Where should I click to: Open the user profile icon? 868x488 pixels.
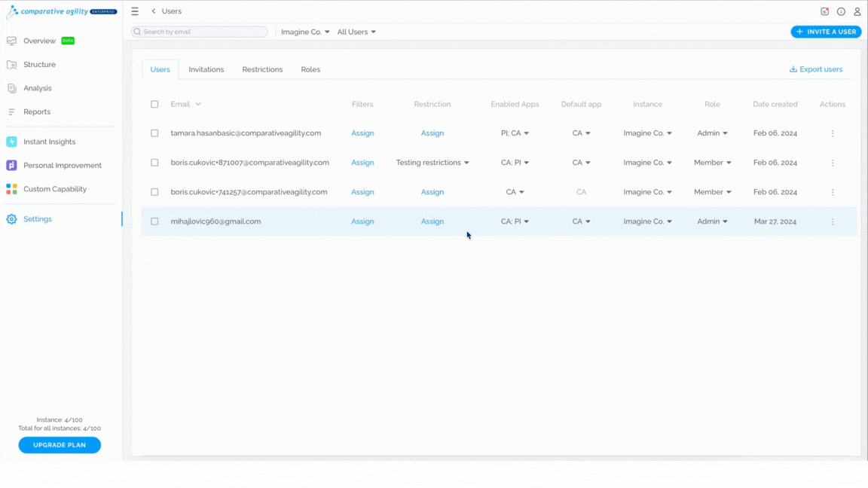coord(857,11)
